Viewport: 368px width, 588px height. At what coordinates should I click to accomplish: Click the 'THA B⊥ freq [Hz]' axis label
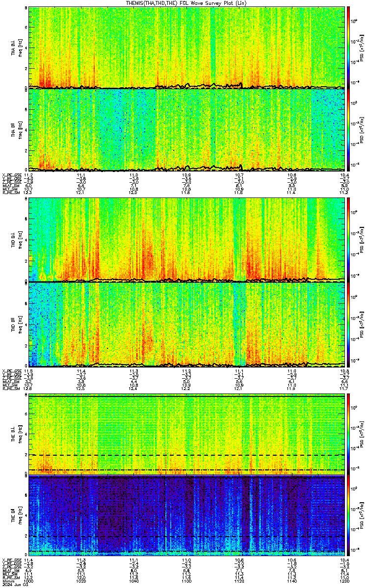click(x=16, y=47)
